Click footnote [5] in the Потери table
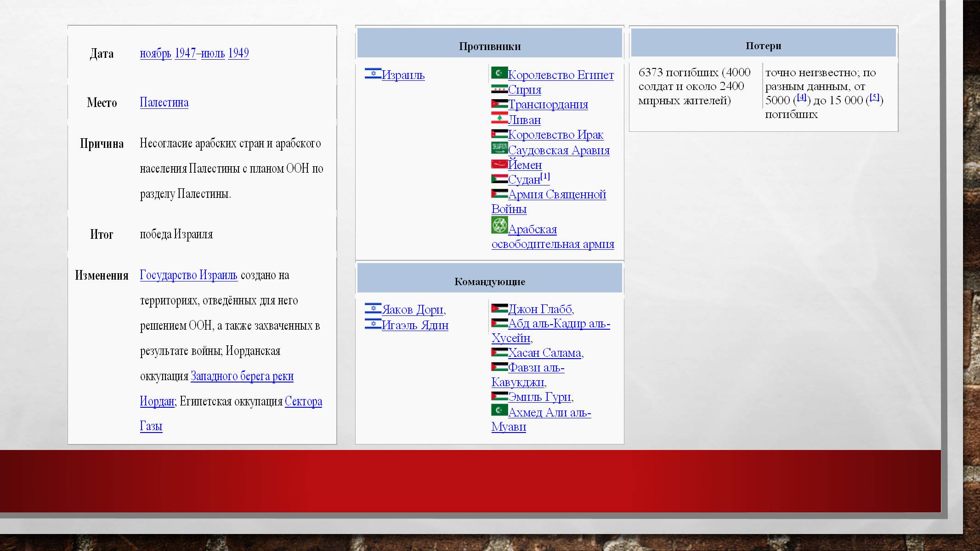Image resolution: width=980 pixels, height=551 pixels. pyautogui.click(x=874, y=97)
